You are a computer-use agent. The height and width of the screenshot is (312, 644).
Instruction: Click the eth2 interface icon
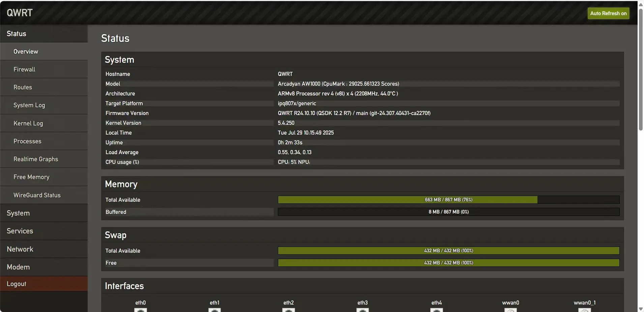(x=288, y=310)
